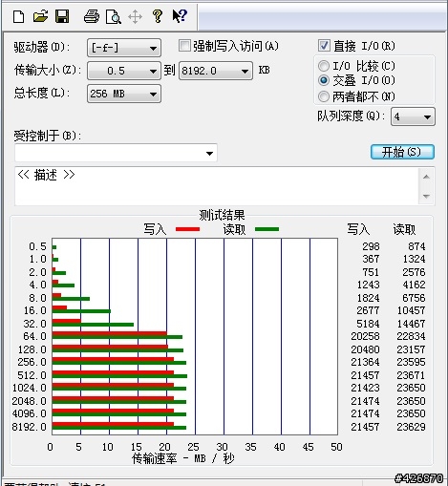Click the description box scroll up arrow
This screenshot has width=448, height=486.
pos(427,177)
